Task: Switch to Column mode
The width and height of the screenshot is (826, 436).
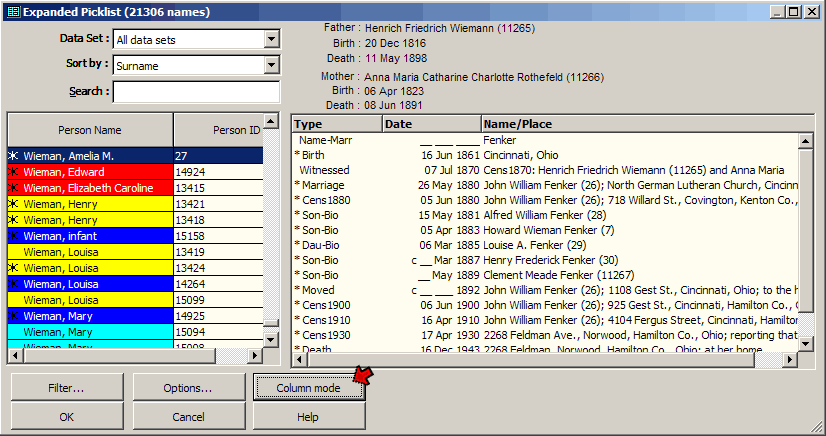Action: [x=309, y=388]
